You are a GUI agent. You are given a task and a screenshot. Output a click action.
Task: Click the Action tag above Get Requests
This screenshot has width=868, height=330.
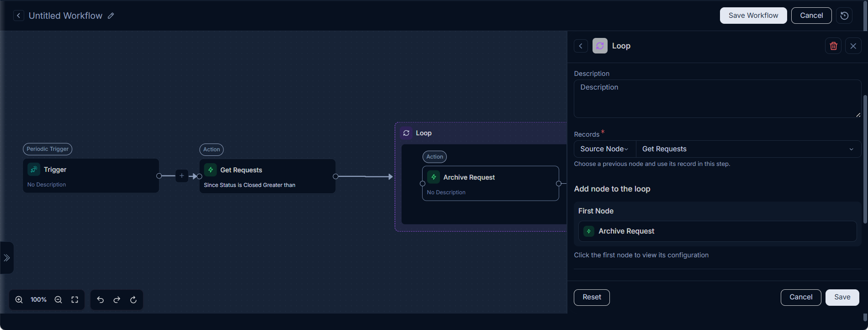click(212, 149)
